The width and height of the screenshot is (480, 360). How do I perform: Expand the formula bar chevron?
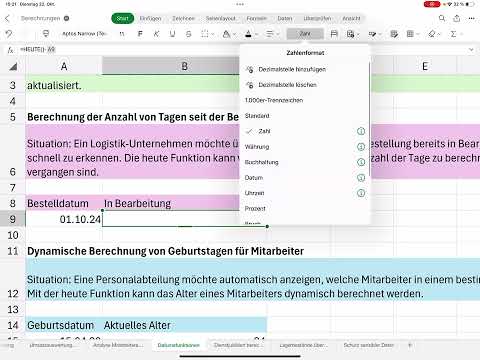click(471, 50)
